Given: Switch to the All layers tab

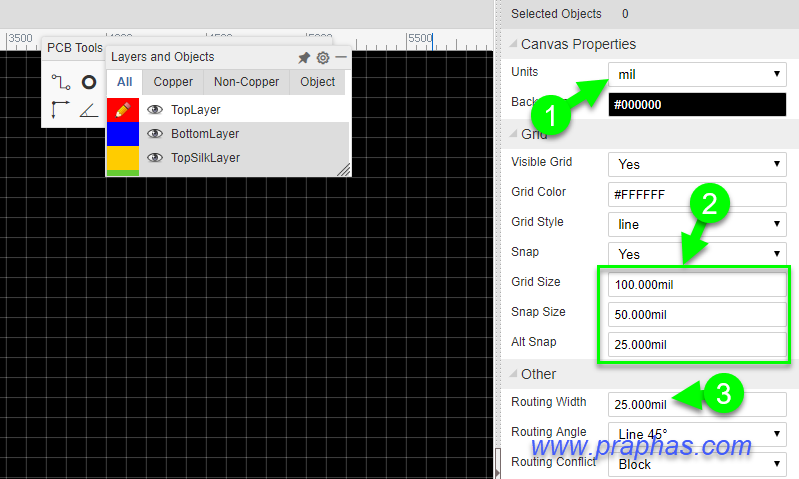Looking at the screenshot, I should pyautogui.click(x=124, y=82).
